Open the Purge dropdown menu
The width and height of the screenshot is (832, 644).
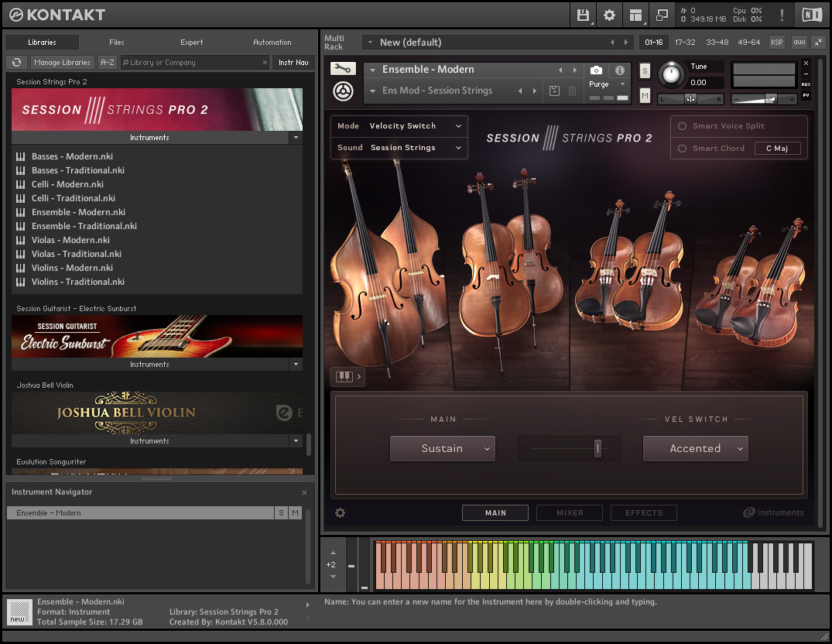(x=607, y=84)
